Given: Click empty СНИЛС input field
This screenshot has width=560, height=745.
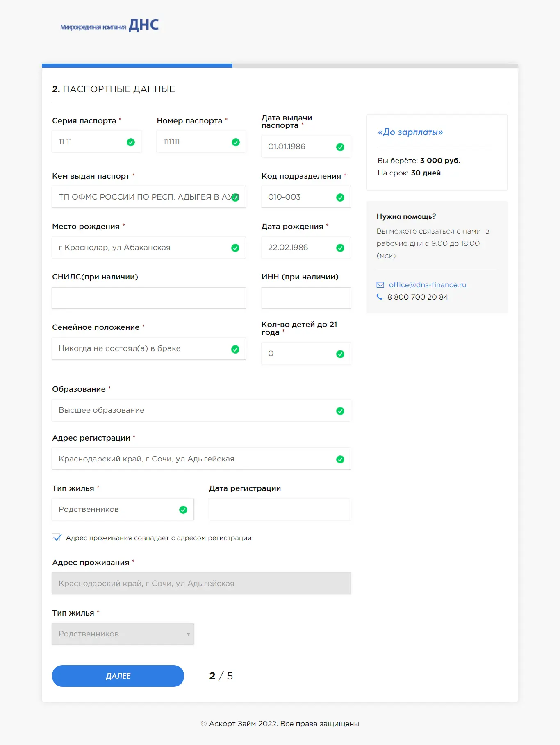Looking at the screenshot, I should coord(149,298).
